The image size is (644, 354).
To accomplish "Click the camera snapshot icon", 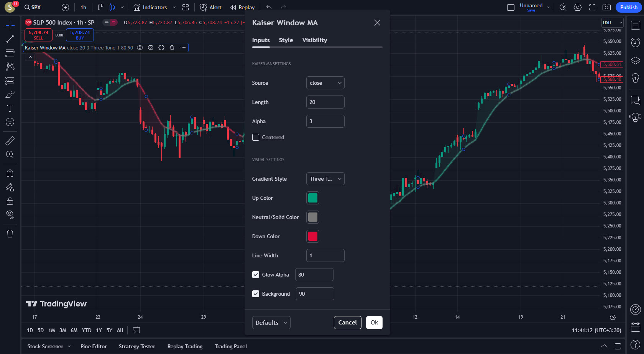I will [606, 7].
